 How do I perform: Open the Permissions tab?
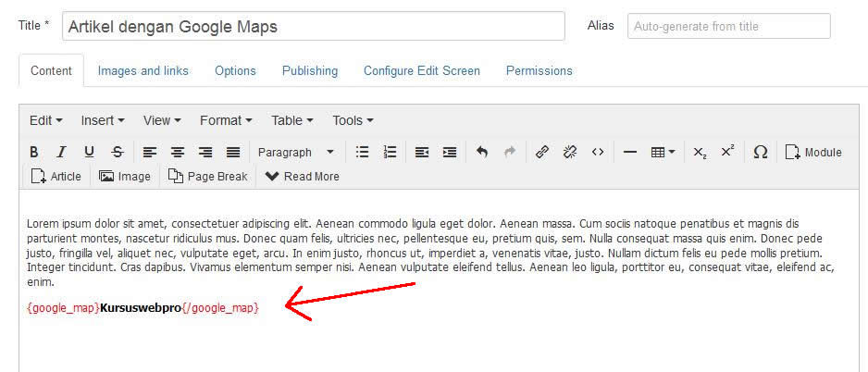coord(539,71)
